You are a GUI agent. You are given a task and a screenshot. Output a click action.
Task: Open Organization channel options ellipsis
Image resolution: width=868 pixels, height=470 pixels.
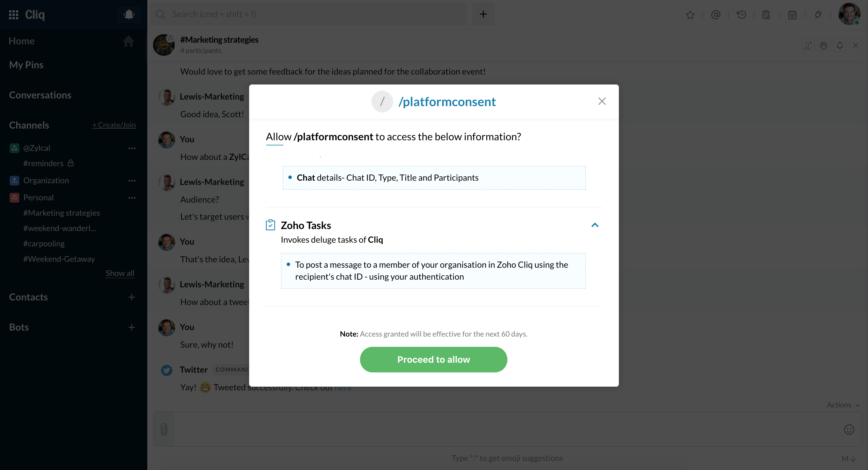click(132, 180)
